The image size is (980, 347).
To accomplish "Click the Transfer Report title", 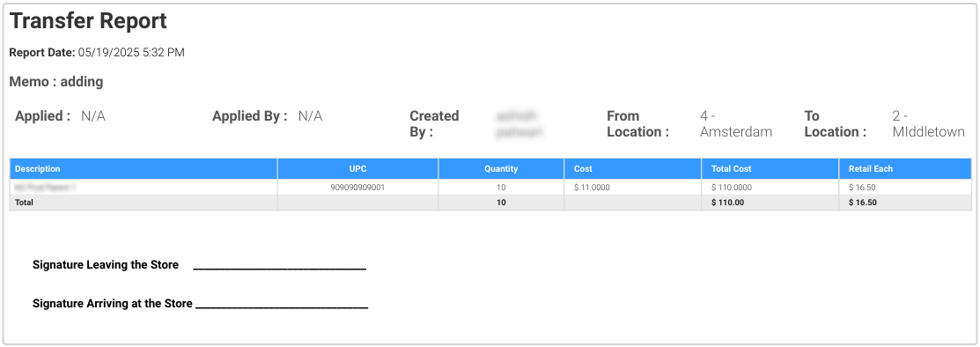I will [x=88, y=21].
